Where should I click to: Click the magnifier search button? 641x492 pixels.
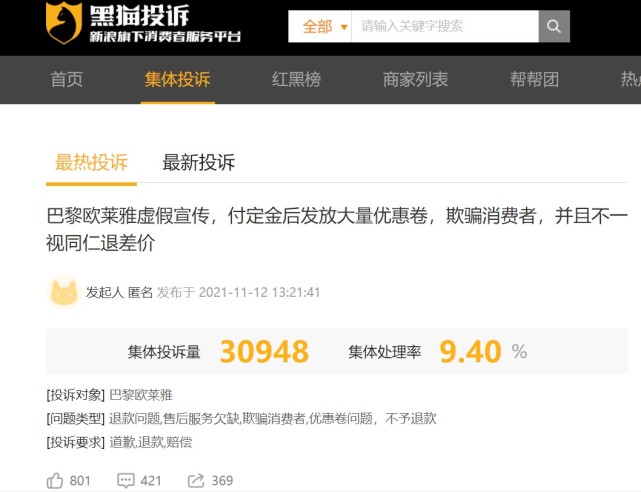click(x=554, y=27)
